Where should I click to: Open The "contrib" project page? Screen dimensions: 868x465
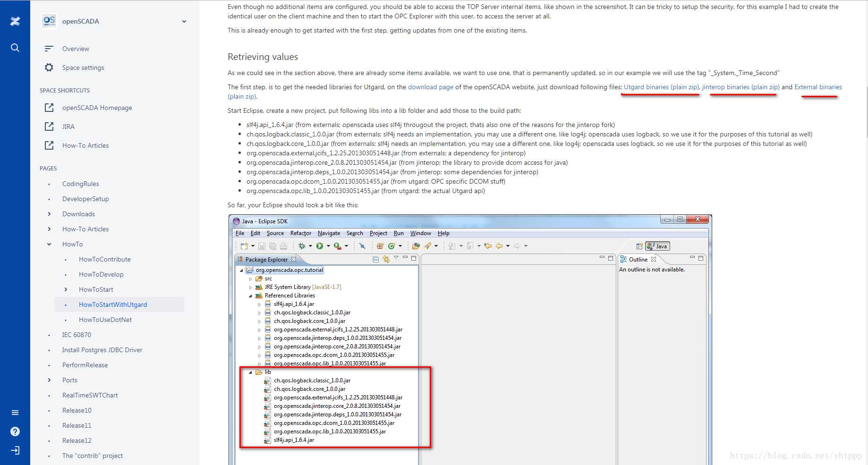tap(93, 456)
